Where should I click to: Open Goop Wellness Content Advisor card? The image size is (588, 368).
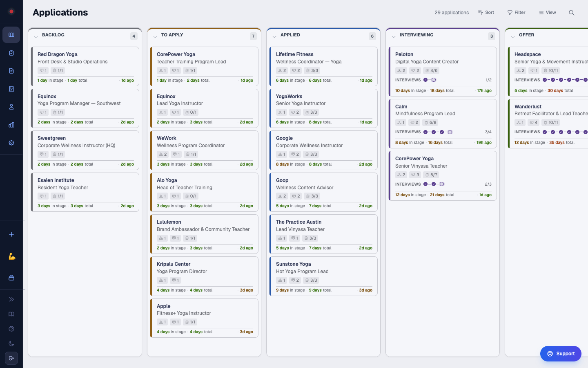(323, 192)
